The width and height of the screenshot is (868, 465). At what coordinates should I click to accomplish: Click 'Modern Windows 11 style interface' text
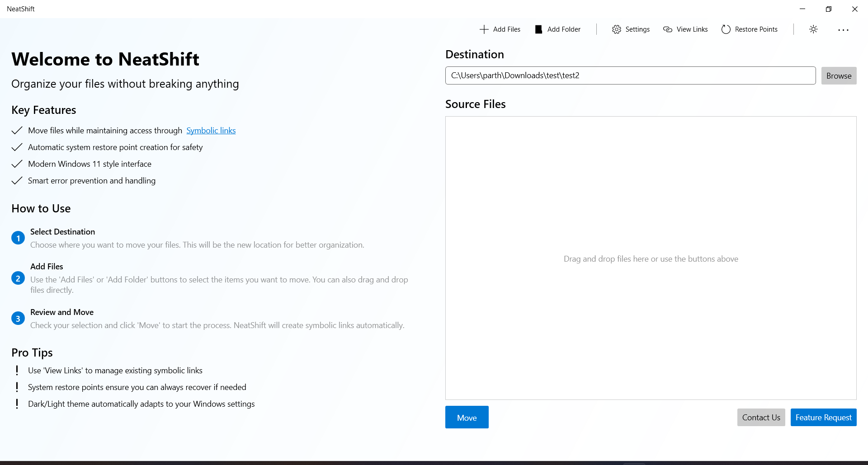click(90, 164)
